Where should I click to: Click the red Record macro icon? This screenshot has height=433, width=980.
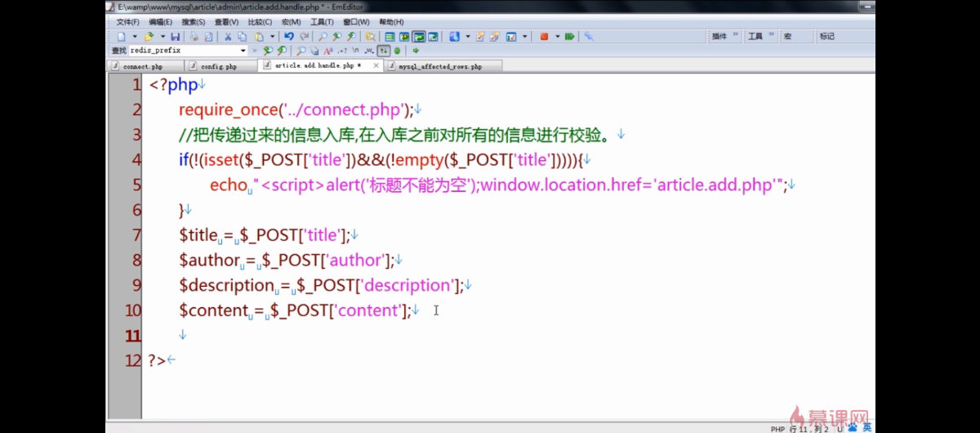(x=544, y=37)
